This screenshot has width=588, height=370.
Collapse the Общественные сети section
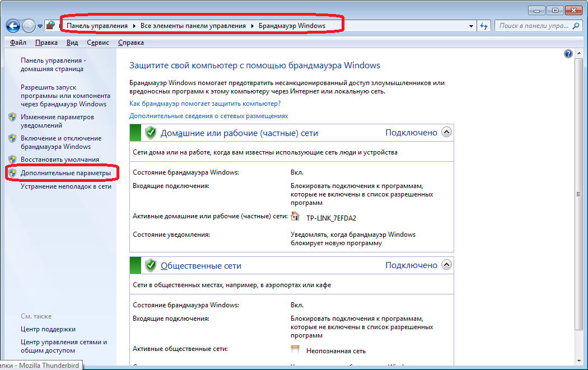(x=446, y=265)
